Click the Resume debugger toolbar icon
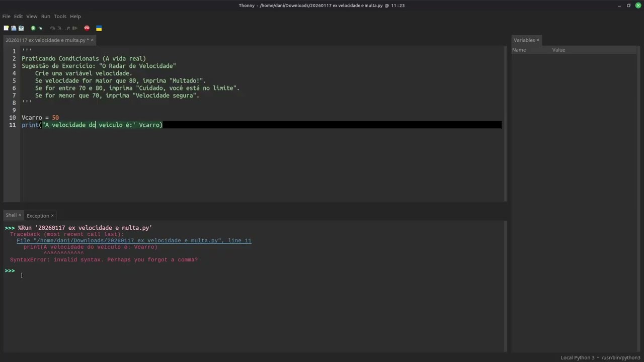644x362 pixels. (75, 28)
